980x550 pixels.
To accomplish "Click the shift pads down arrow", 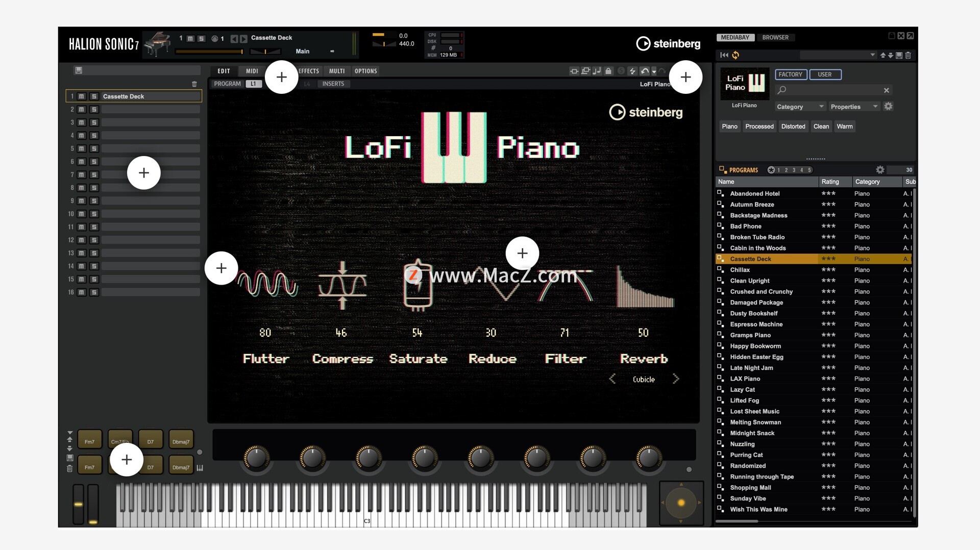I will click(70, 448).
